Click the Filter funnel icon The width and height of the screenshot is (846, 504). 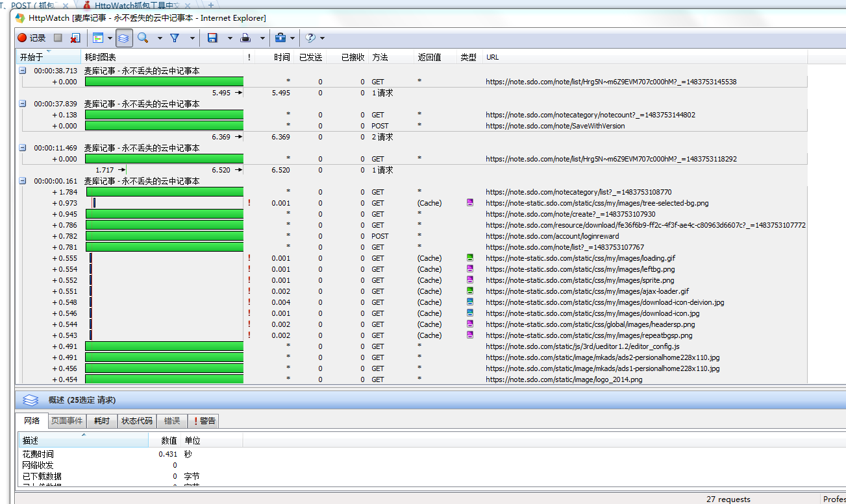coord(175,38)
